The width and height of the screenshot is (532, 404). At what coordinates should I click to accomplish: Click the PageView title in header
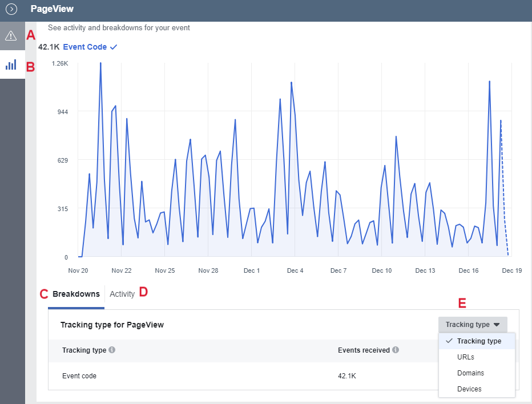point(52,9)
